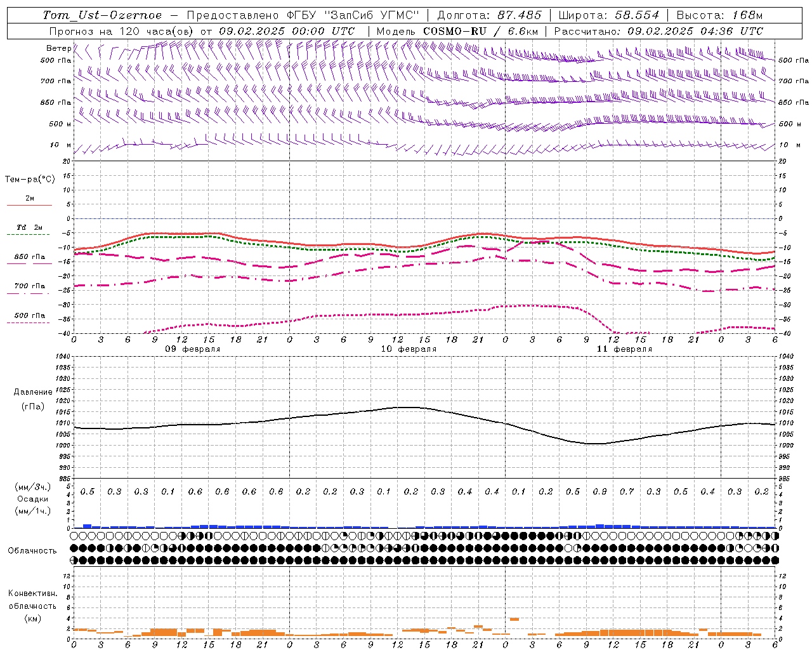Image resolution: width=812 pixels, height=650 pixels.
Task: Click the 'Высота: 168м' header field
Action: click(x=719, y=15)
